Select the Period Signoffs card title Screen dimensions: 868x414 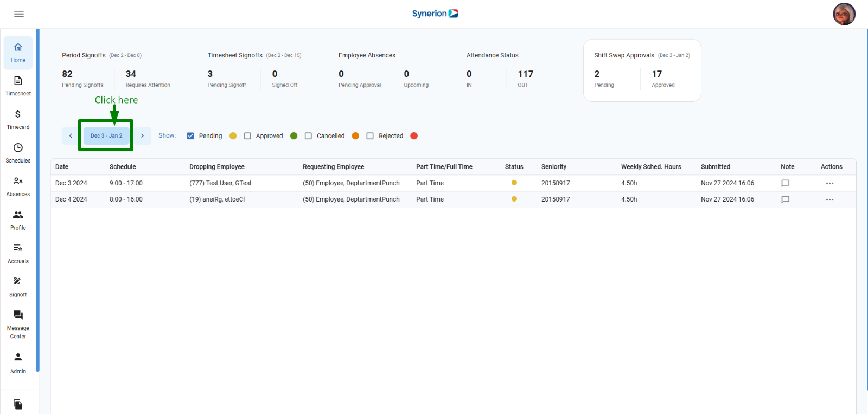pos(84,55)
